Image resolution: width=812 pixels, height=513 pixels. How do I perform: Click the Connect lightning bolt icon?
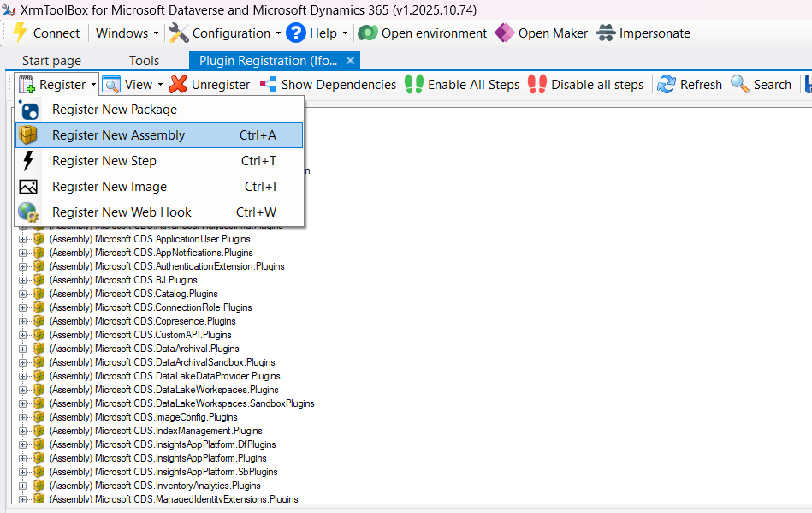pos(20,33)
